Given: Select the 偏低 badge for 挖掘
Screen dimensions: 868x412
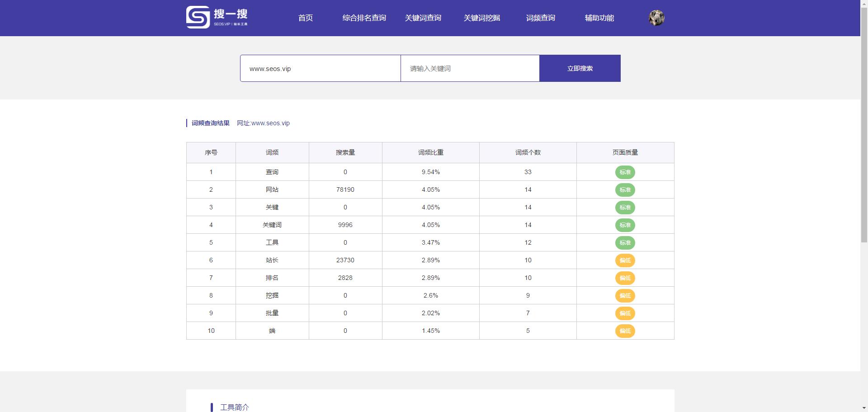Looking at the screenshot, I should coord(625,296).
